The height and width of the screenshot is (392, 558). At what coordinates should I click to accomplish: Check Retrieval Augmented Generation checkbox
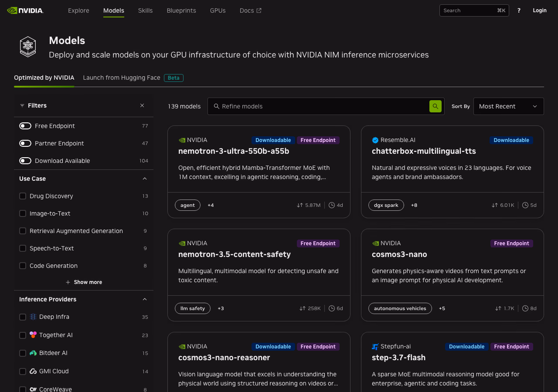[23, 231]
